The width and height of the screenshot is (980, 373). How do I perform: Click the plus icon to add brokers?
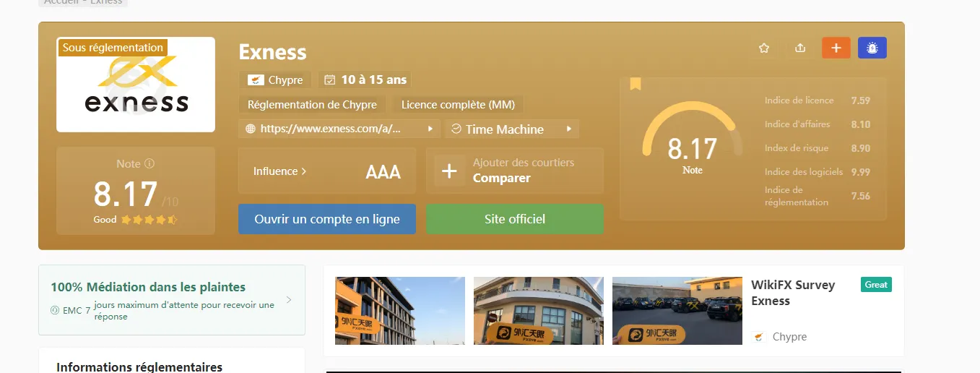449,171
